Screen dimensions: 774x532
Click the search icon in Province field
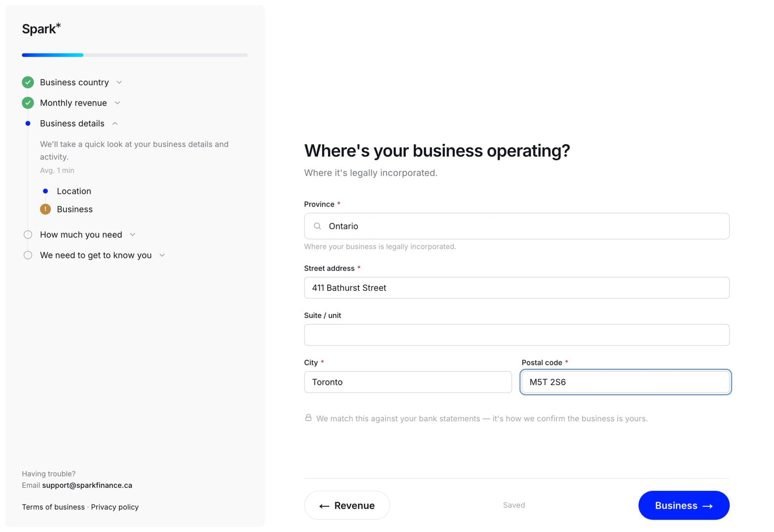tap(317, 226)
